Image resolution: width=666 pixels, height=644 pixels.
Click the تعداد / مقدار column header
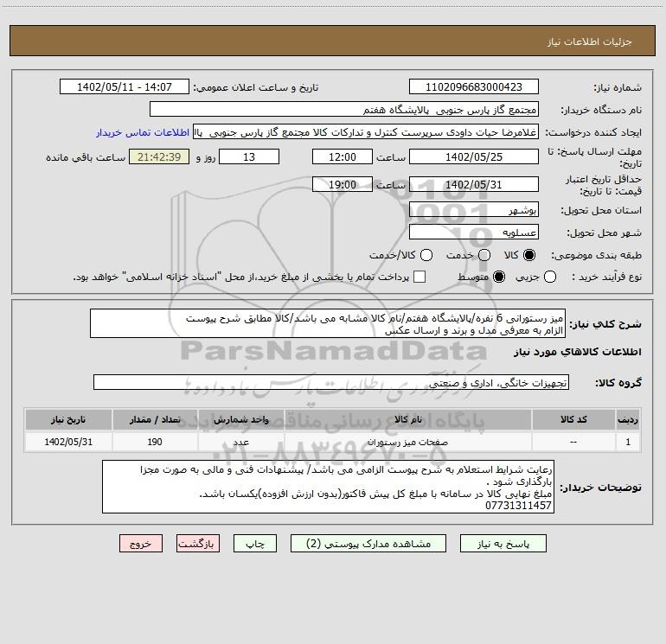pyautogui.click(x=155, y=419)
